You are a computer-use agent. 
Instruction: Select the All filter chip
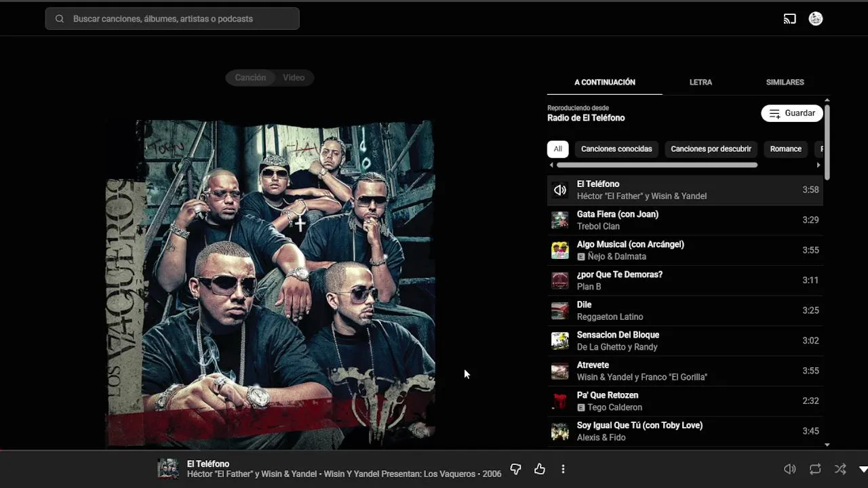point(557,149)
